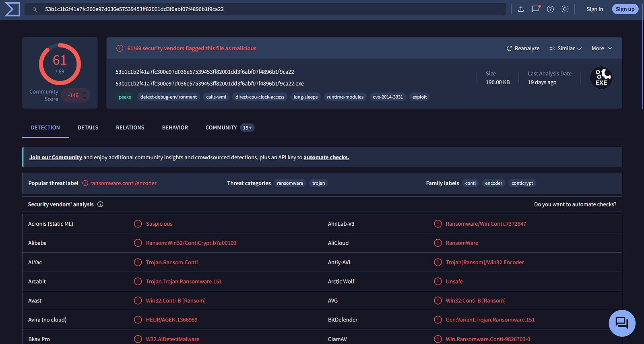Image resolution: width=644 pixels, height=344 pixels.
Task: Follow the Join our Community link
Action: coord(56,157)
